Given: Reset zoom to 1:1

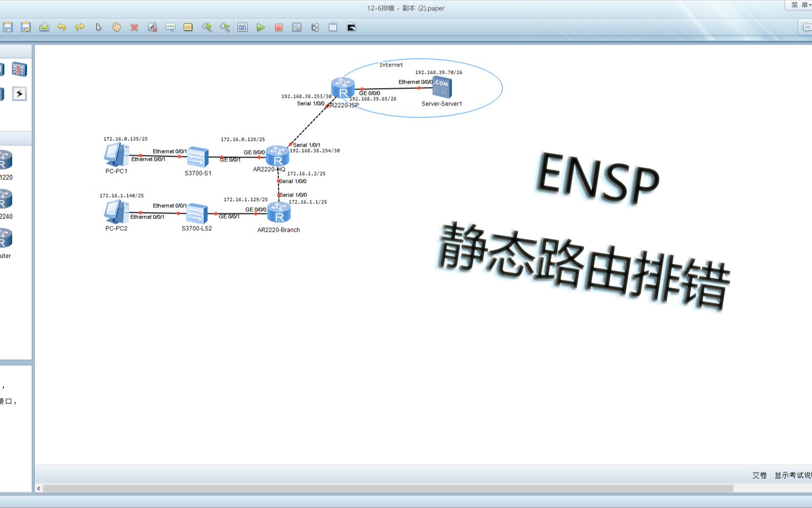Looking at the screenshot, I should click(x=243, y=27).
